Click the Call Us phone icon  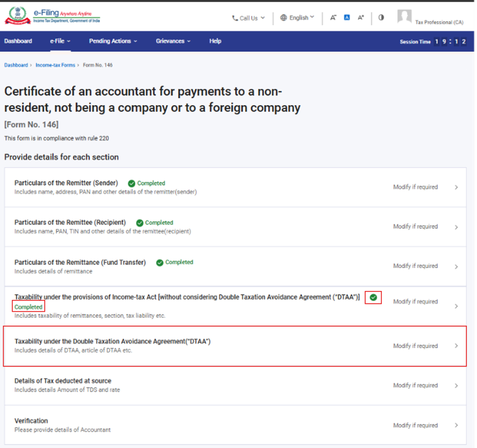[x=235, y=18]
